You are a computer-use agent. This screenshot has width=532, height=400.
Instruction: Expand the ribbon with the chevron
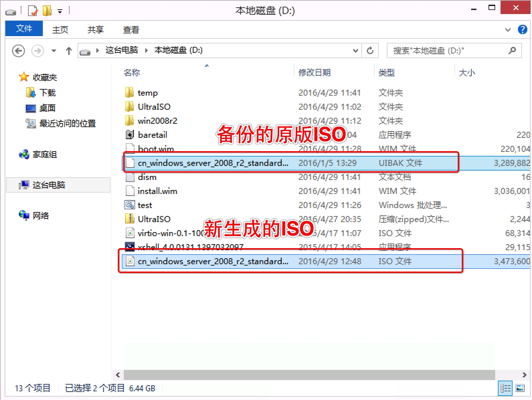tap(508, 30)
